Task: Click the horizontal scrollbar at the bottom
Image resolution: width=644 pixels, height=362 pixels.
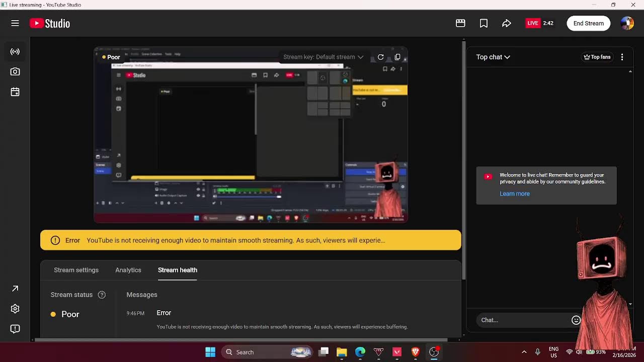Action: point(240,340)
